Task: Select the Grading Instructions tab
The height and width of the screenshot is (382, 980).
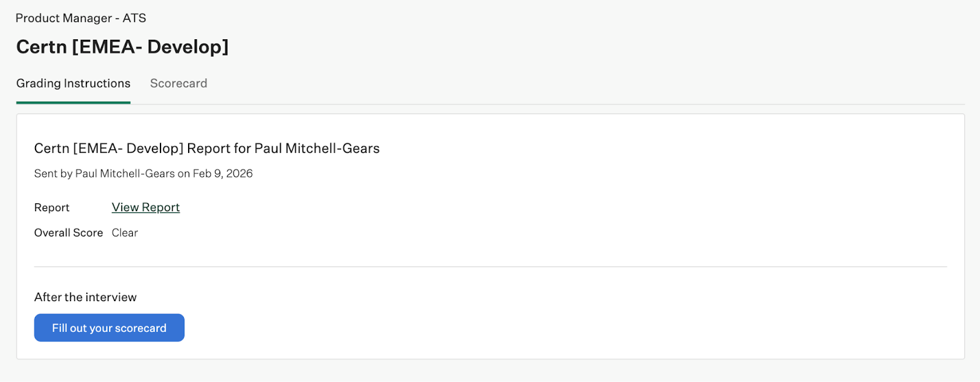Action: pyautogui.click(x=73, y=83)
